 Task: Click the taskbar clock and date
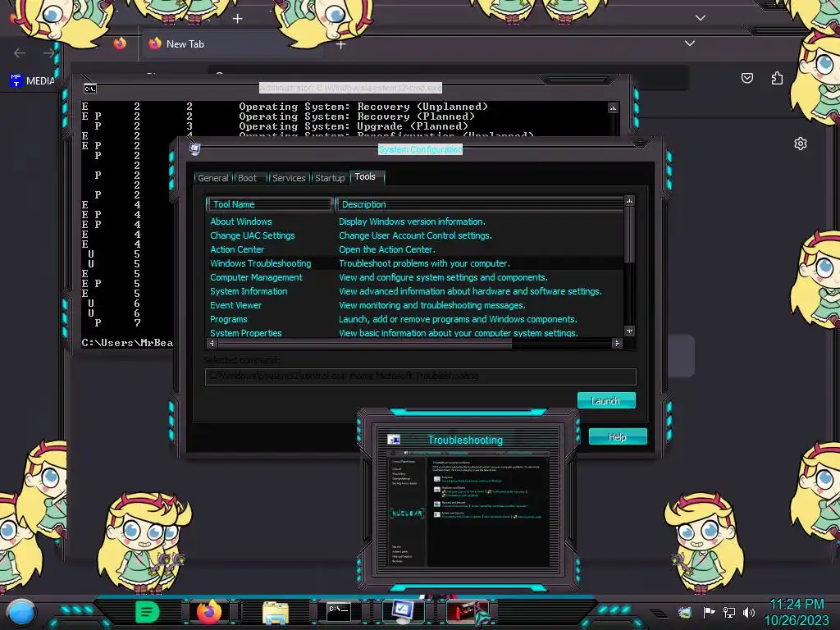coord(797,612)
